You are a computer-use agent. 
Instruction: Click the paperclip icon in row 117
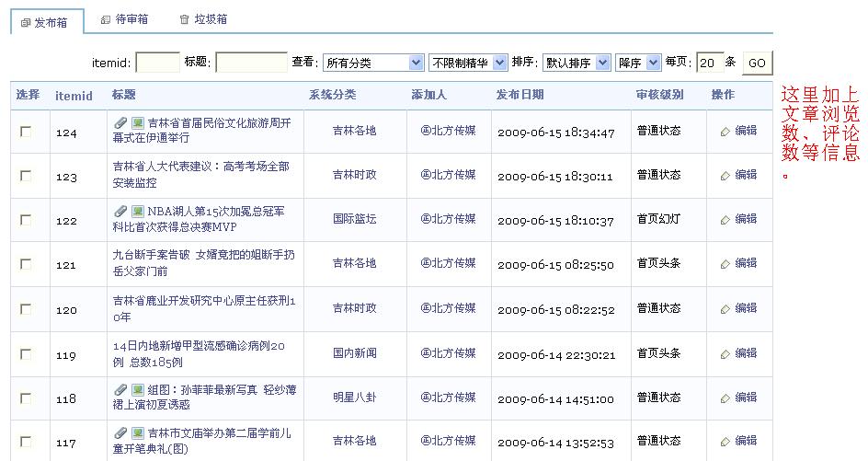coord(120,432)
